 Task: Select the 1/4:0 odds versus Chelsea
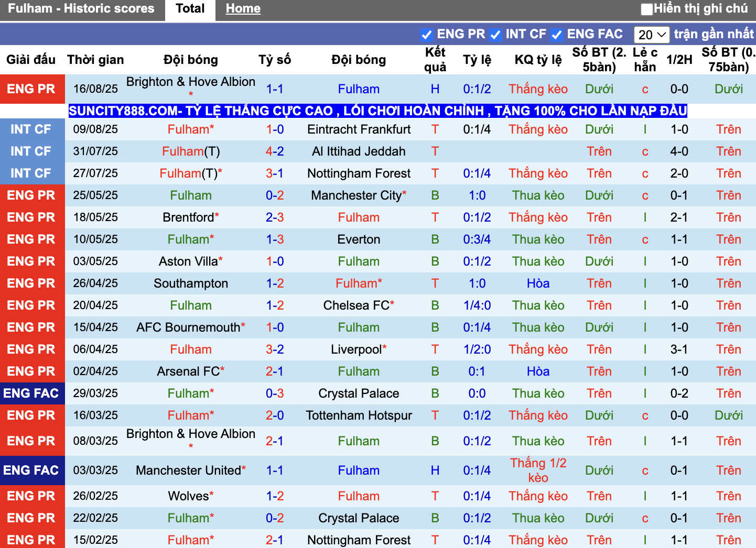(477, 305)
